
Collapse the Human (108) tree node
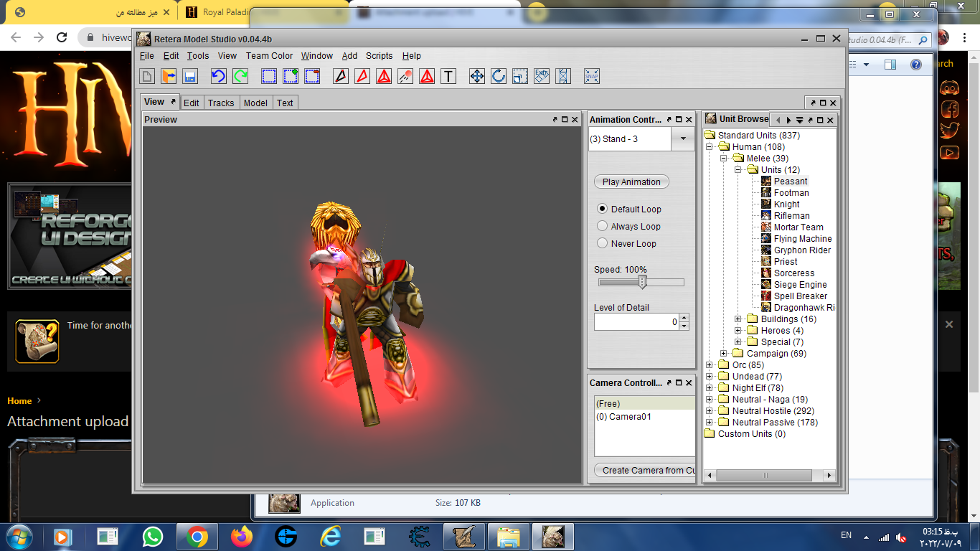pyautogui.click(x=710, y=147)
